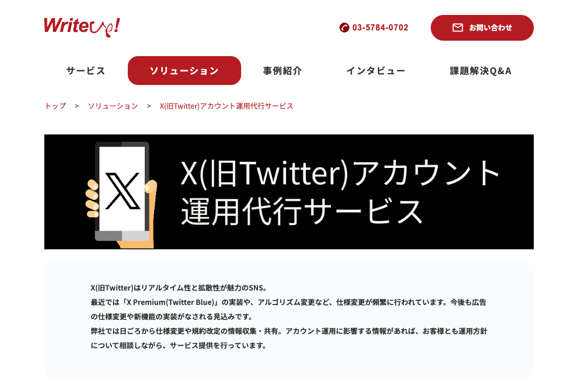The height and width of the screenshot is (392, 575).
Task: Click the red phone icon
Action: [x=344, y=27]
